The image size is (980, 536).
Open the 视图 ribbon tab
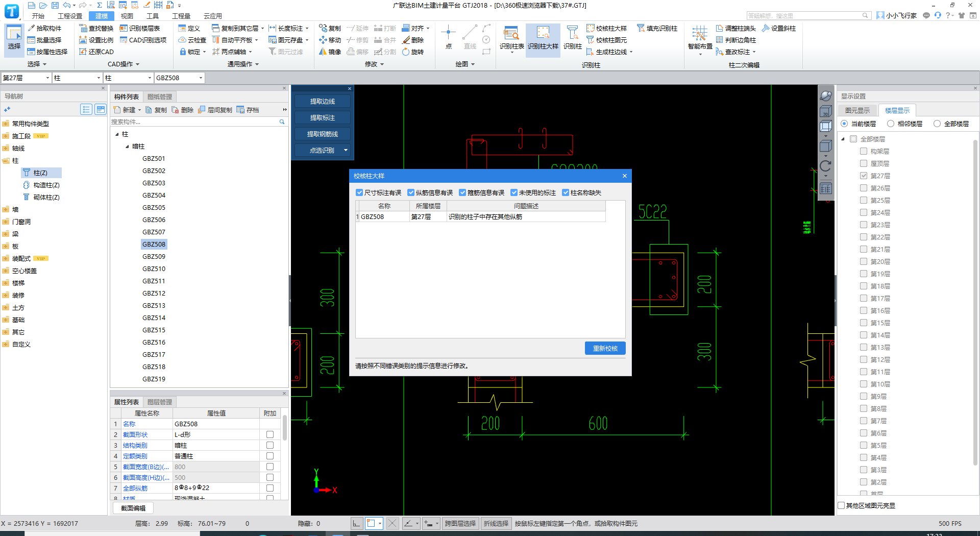(127, 16)
